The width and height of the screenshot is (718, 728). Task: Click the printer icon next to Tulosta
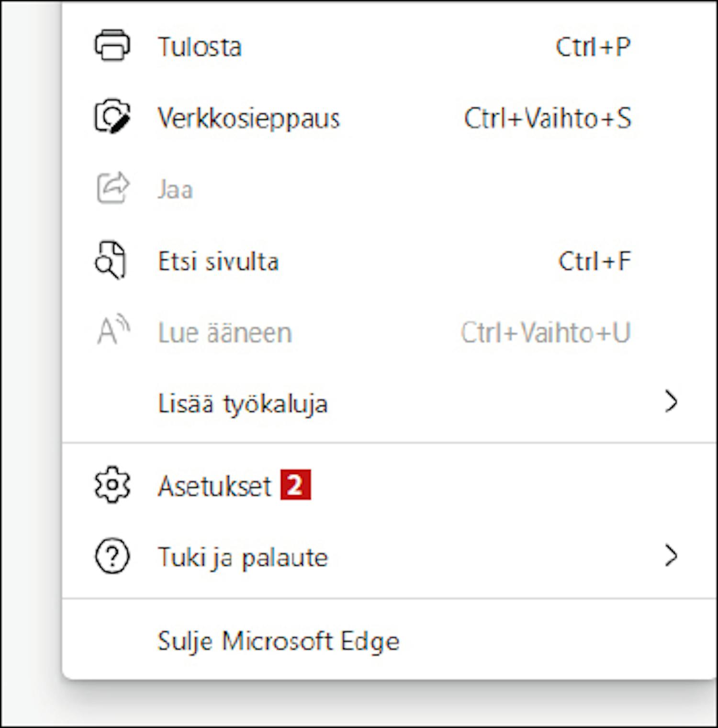pos(112,46)
